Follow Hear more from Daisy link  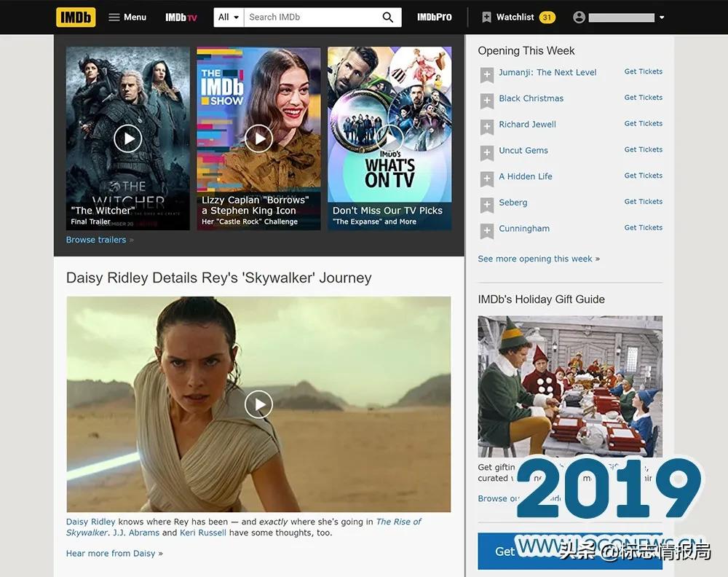click(x=114, y=553)
